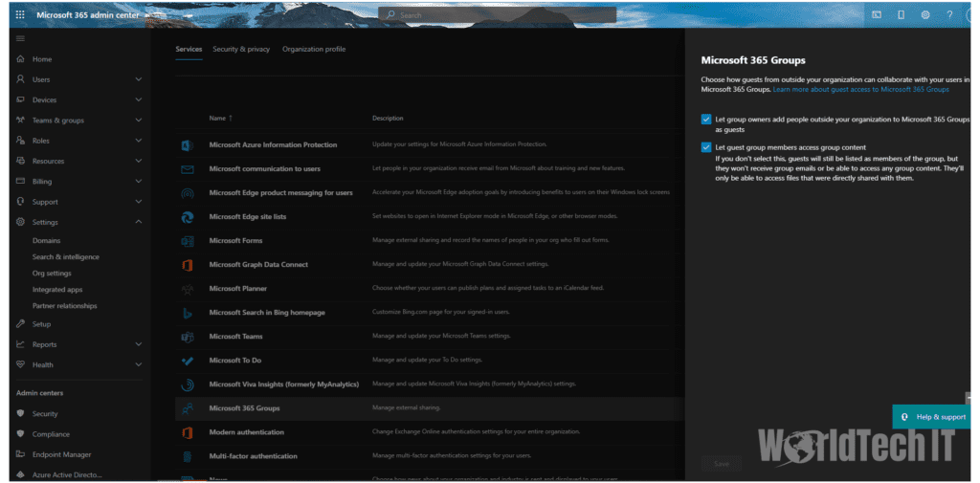Image resolution: width=980 pixels, height=483 pixels.
Task: Expand the Users menu chevron
Action: coord(139,79)
